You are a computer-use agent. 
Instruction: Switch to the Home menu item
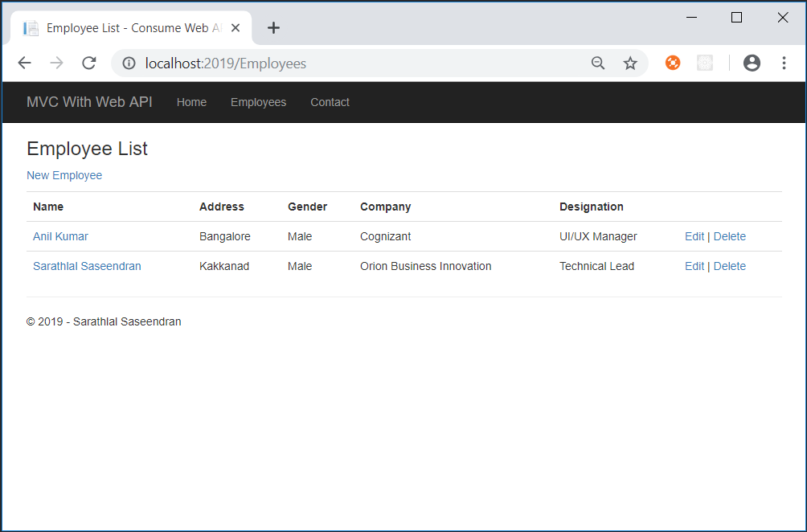pos(191,102)
